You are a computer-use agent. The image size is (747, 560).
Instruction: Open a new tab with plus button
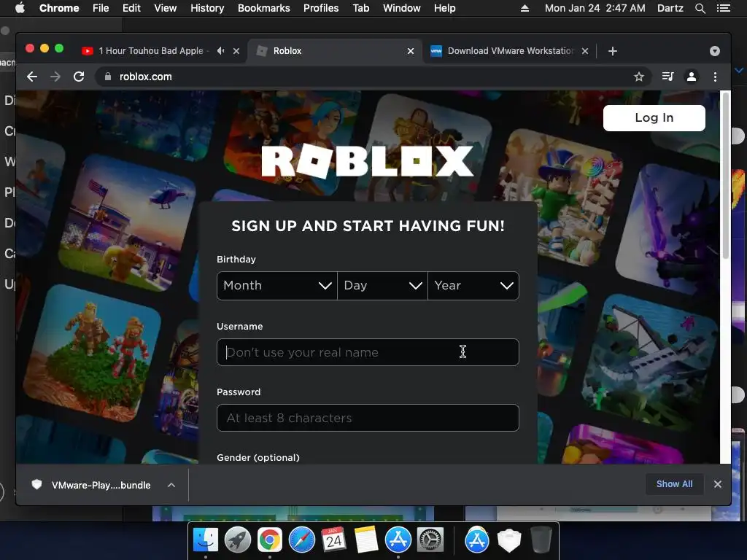point(613,51)
